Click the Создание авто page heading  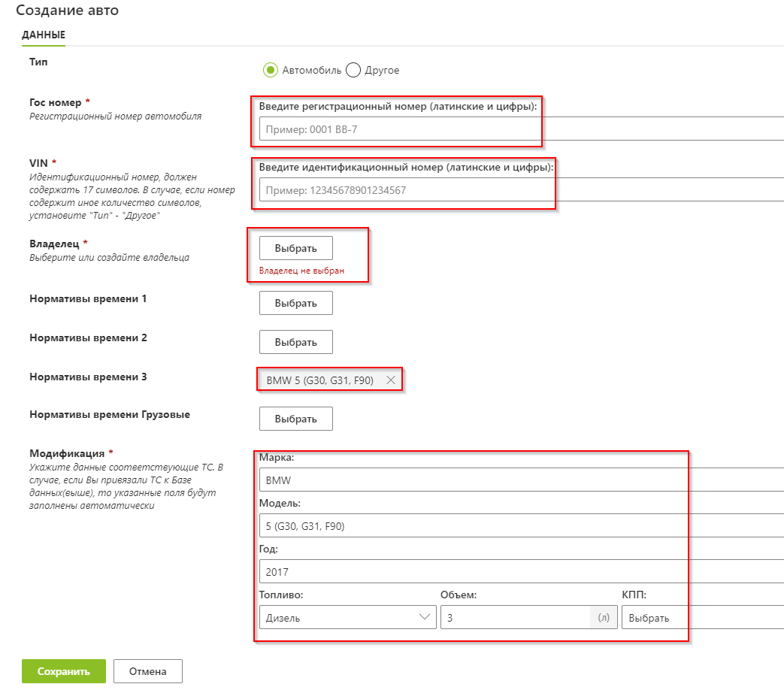point(68,10)
